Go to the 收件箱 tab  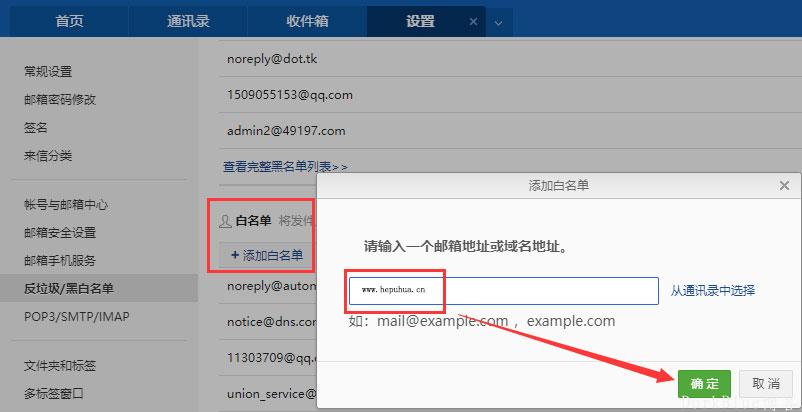(x=307, y=21)
